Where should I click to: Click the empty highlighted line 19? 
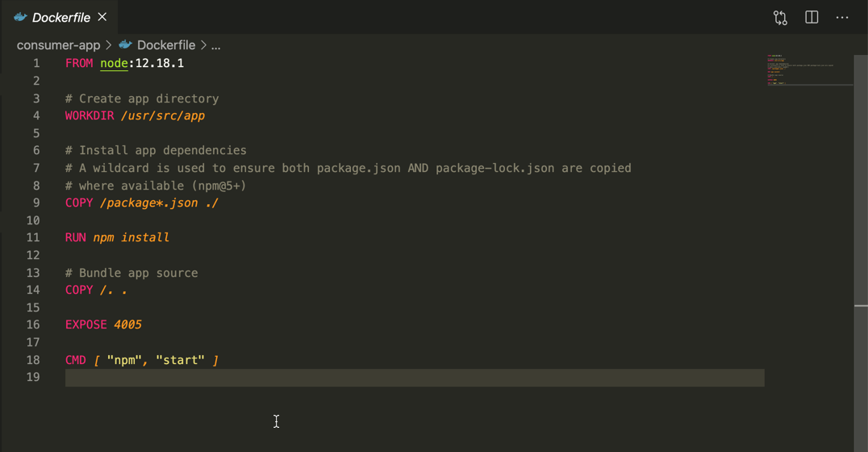click(403, 378)
